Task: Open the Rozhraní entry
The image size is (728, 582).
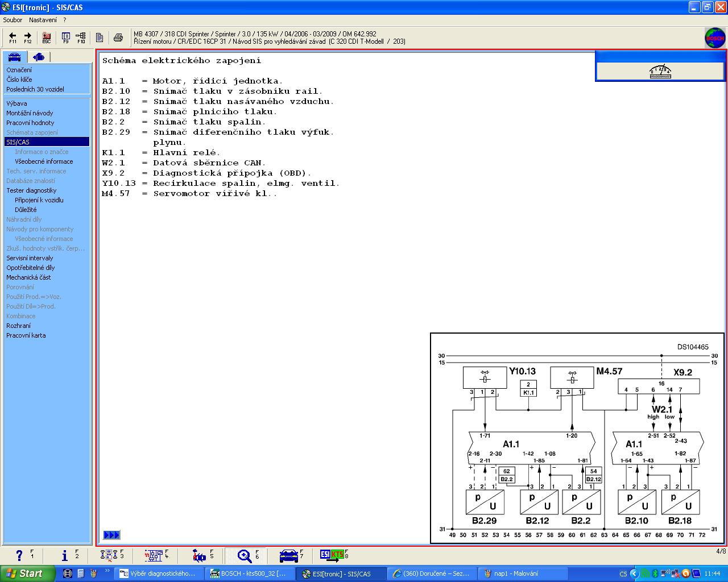Action: tap(19, 326)
